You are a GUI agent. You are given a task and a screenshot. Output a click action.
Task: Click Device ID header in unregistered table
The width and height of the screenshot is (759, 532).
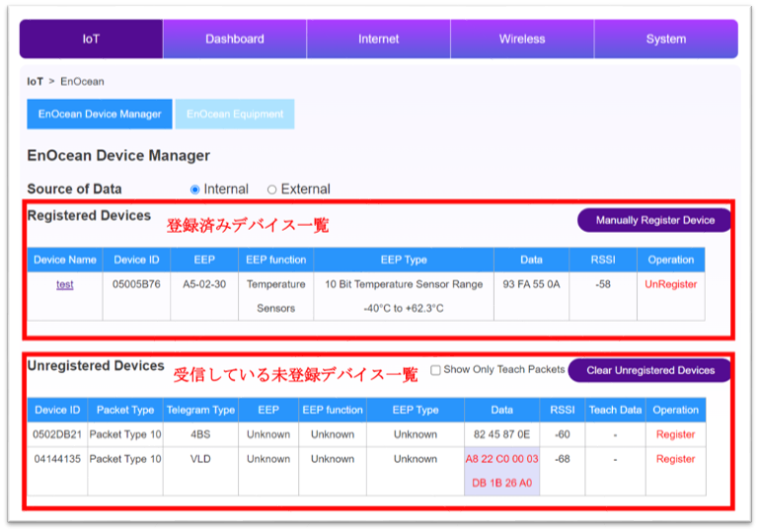point(57,410)
